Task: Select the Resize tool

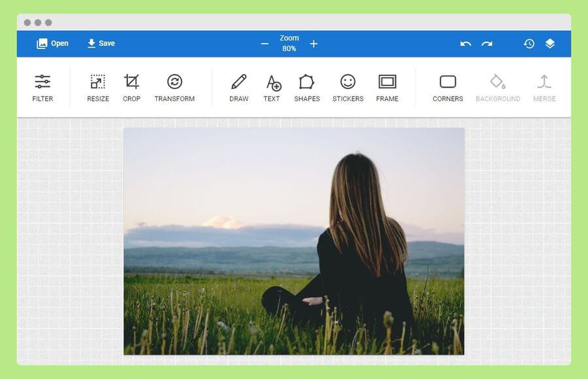Action: [x=98, y=88]
